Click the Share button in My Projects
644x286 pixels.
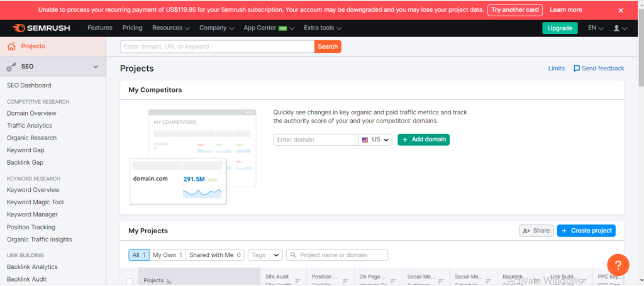coord(536,231)
